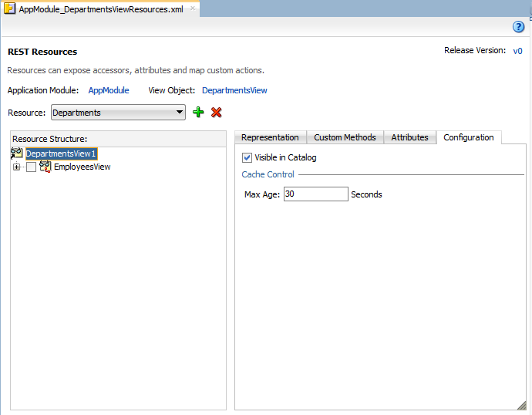This screenshot has width=532, height=415.
Task: Select the AppModule_DepartmentsViewResources.xml editor tab
Action: click(x=101, y=9)
